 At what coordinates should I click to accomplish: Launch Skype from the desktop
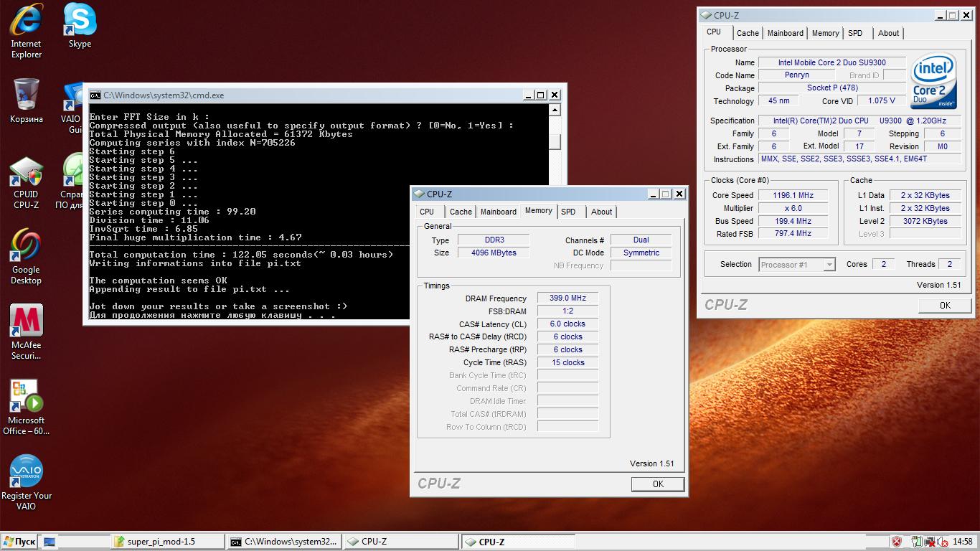(x=80, y=26)
